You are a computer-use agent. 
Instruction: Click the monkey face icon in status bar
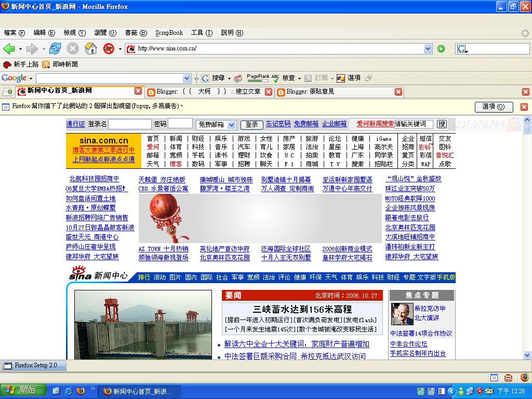coord(508,378)
